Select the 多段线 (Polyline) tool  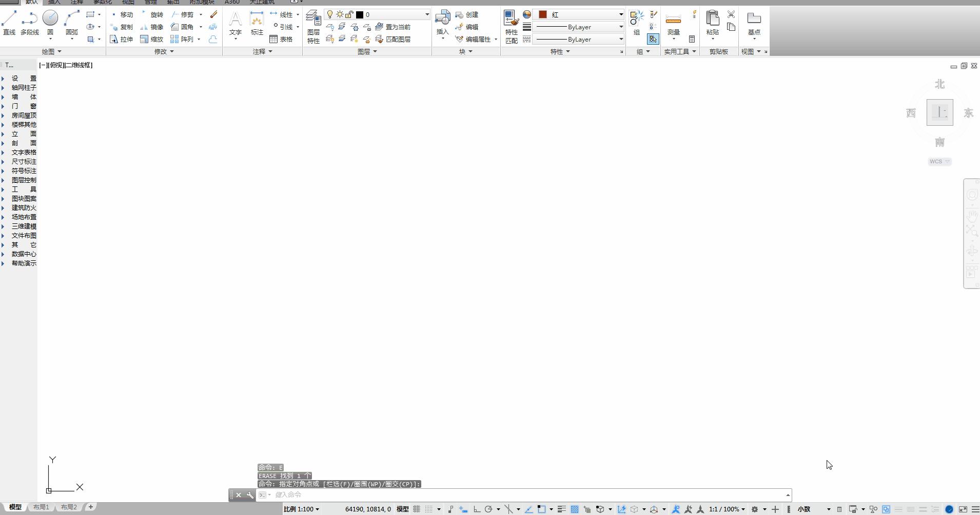[x=30, y=23]
